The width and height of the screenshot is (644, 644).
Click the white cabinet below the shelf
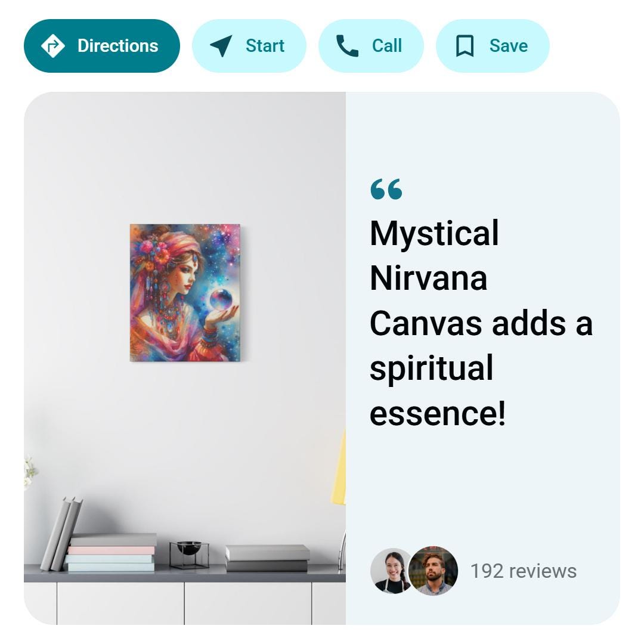tap(185, 603)
